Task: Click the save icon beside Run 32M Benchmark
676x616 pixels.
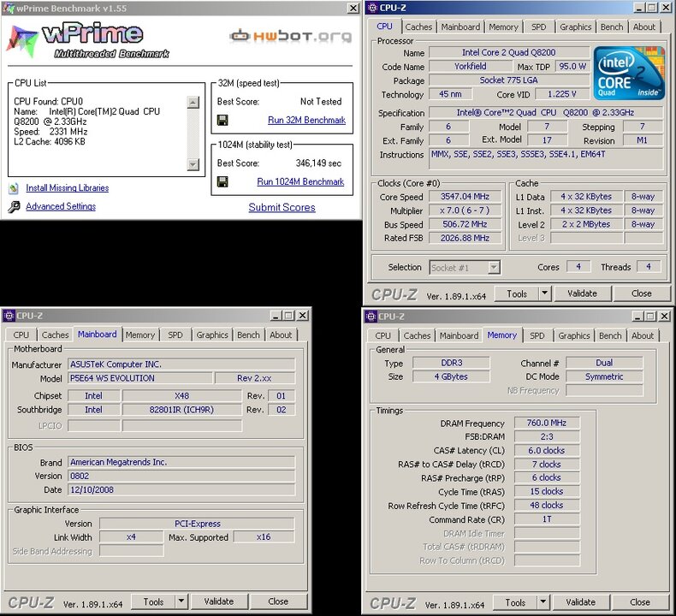Action: 222,121
